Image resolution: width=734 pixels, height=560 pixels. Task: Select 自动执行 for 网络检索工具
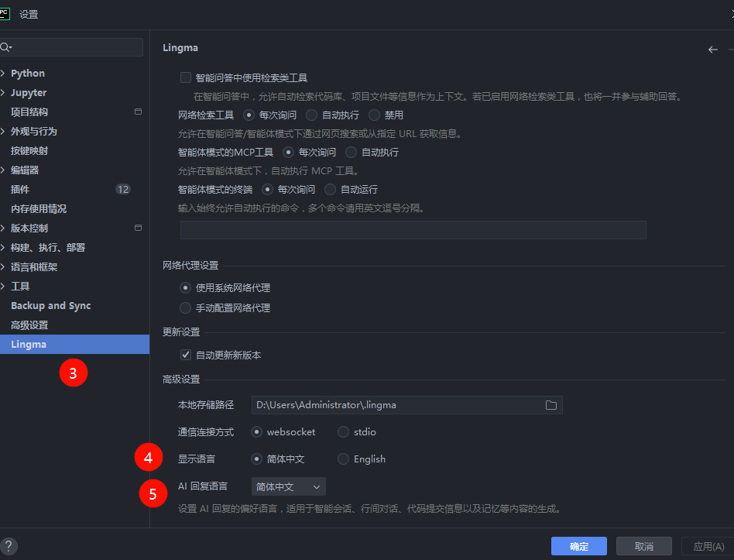click(x=311, y=115)
